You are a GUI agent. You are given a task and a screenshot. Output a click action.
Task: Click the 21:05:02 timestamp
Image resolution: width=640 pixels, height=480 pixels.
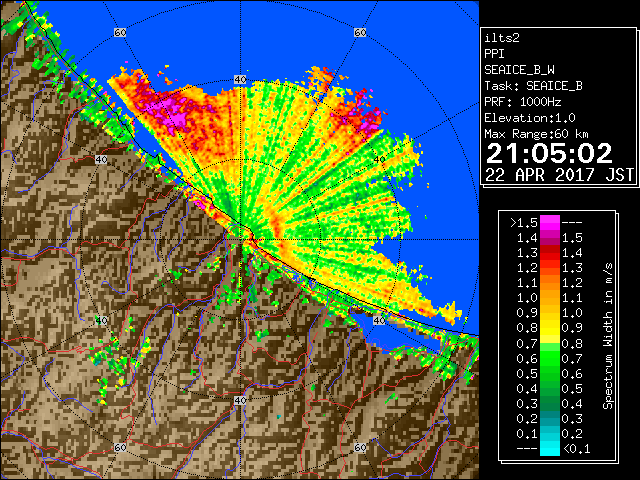click(x=549, y=153)
